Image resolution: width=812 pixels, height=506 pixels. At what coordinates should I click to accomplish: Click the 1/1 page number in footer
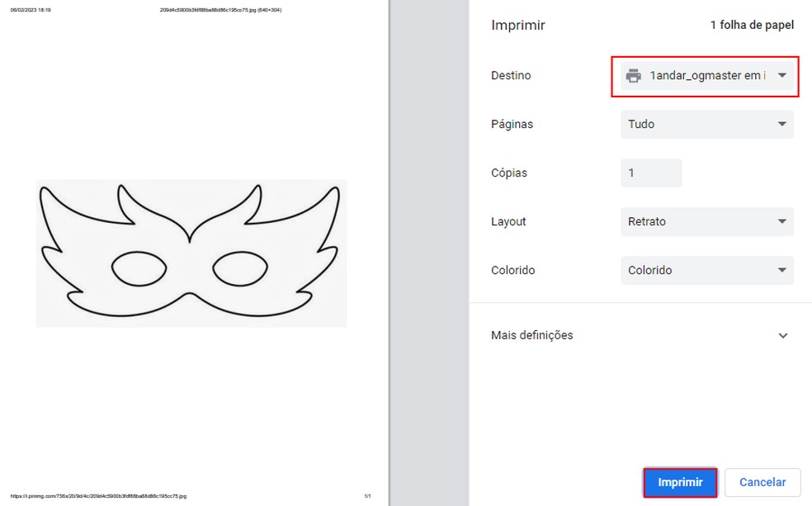(366, 496)
